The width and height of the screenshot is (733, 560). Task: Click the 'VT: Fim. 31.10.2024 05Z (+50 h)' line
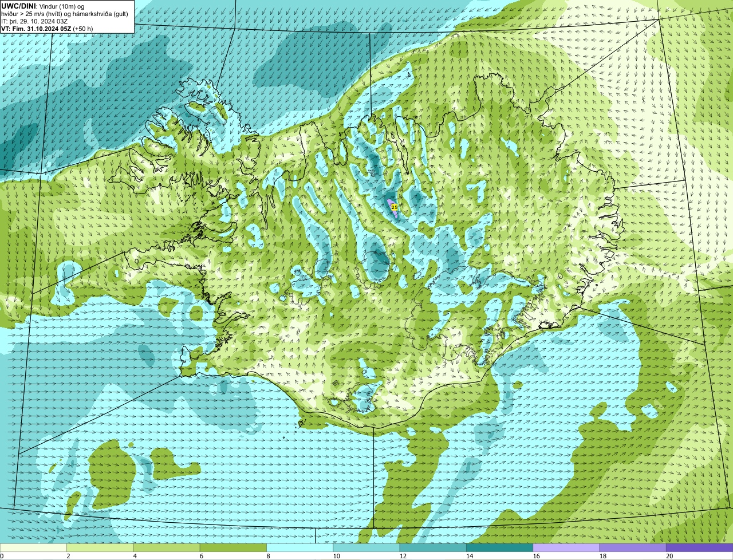point(47,29)
